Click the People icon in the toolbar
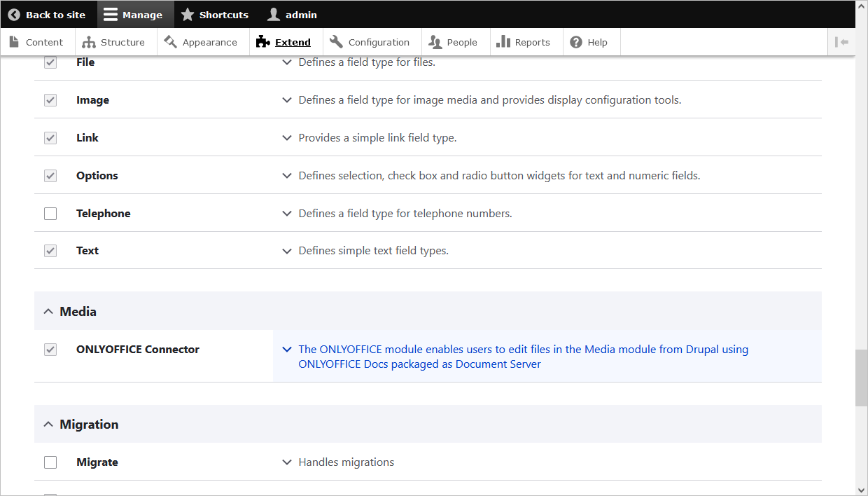Screen dimensions: 868x496 pos(435,41)
